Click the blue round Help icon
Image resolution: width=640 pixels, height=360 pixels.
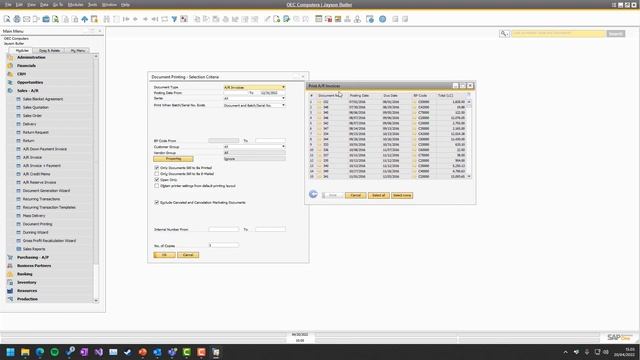[382, 19]
